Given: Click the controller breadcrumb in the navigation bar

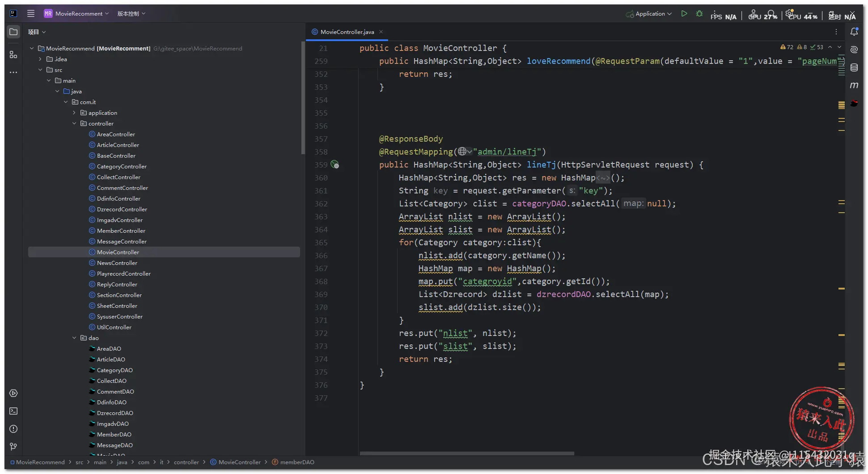Looking at the screenshot, I should [x=186, y=462].
